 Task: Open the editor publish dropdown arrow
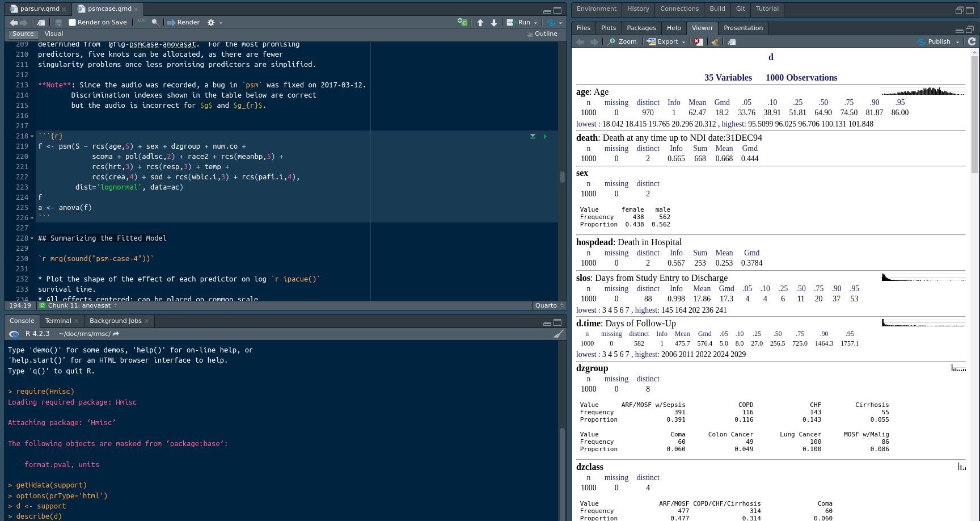[x=560, y=23]
